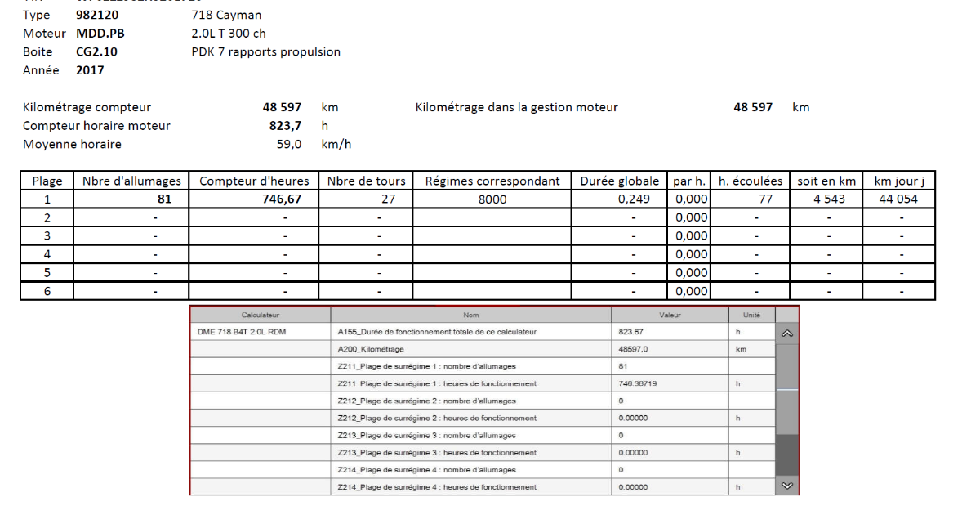
Task: Click the scroll down arrow of diagnostic list
Action: coord(787,486)
